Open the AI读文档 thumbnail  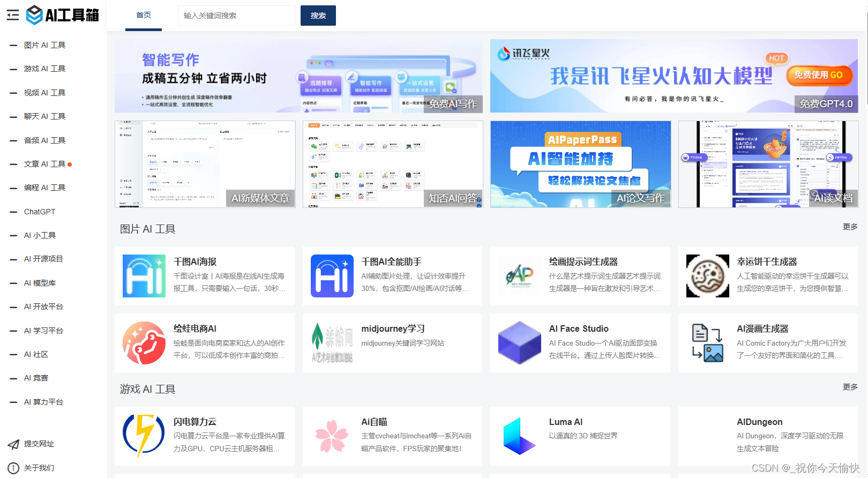point(768,164)
